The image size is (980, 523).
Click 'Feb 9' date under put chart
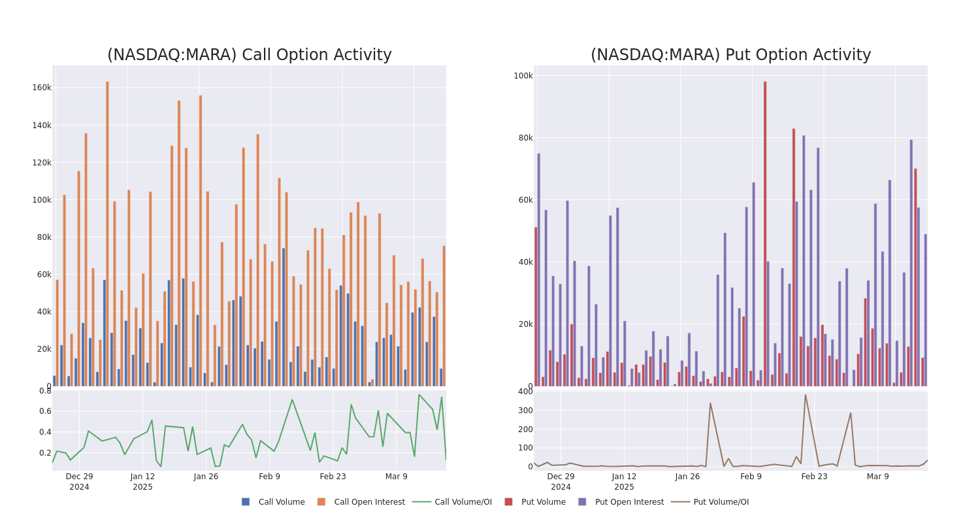751,477
